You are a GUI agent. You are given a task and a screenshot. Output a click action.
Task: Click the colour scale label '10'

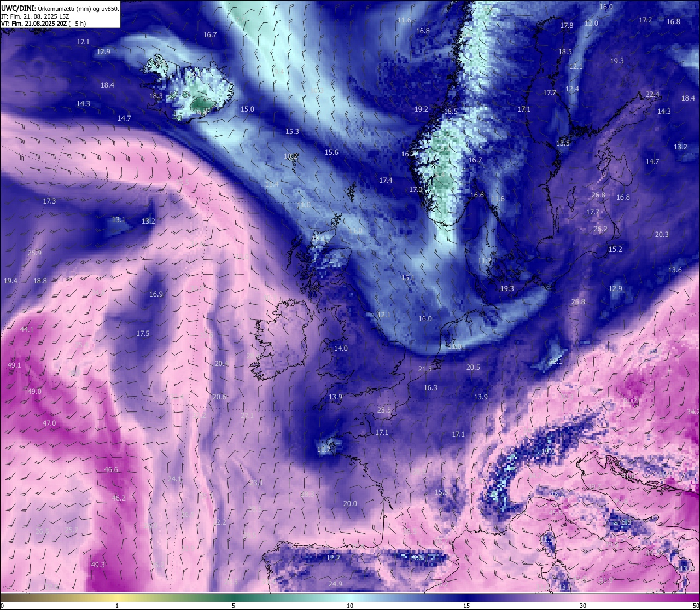pos(350,606)
